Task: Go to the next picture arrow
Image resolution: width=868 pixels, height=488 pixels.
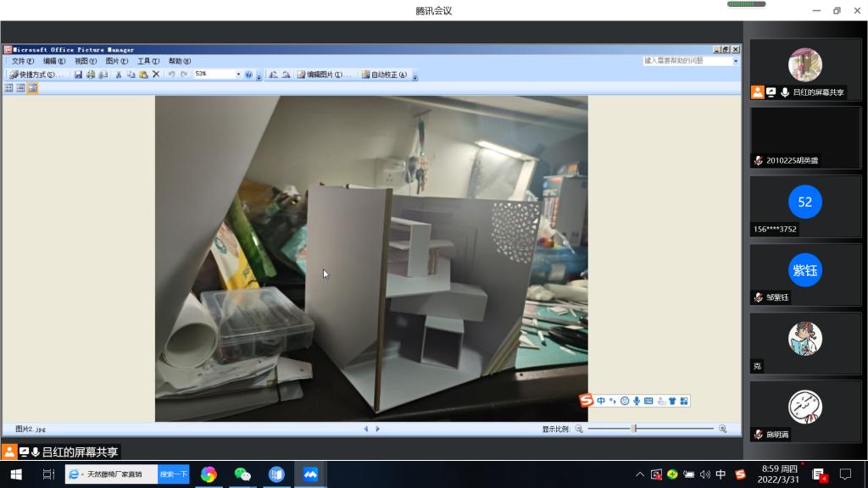Action: point(378,429)
